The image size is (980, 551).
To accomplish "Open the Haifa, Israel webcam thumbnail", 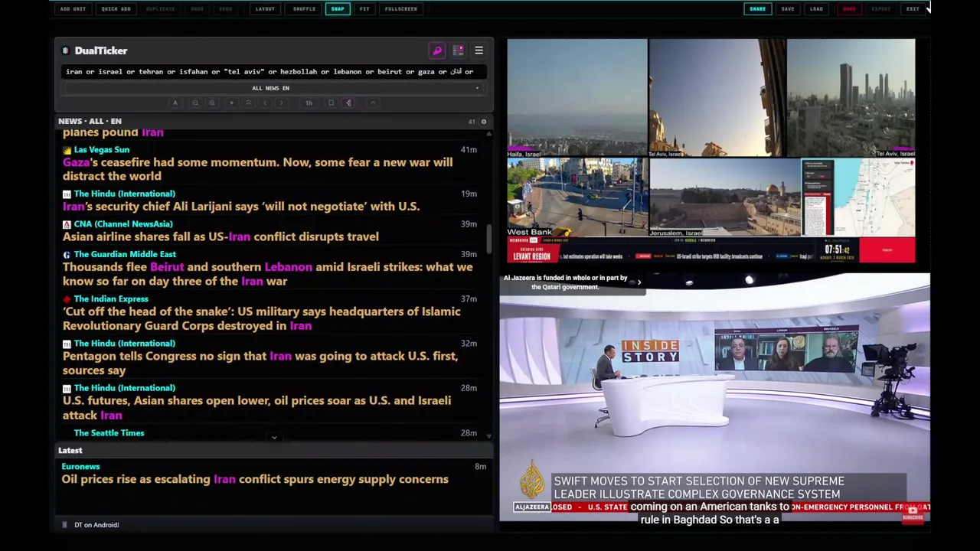I will (577, 99).
